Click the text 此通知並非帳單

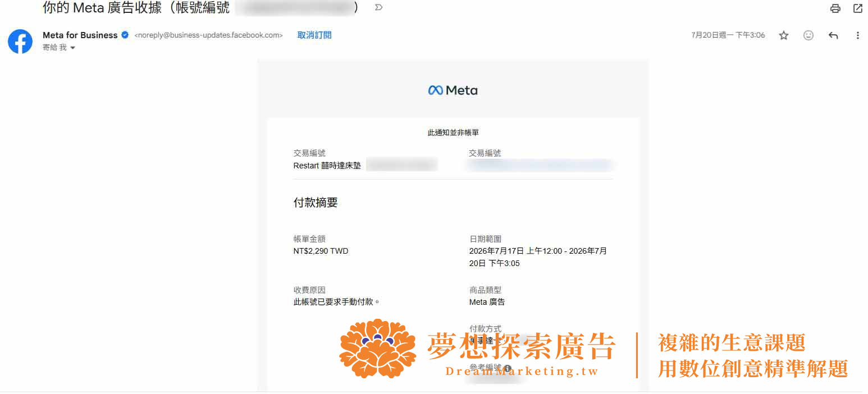453,133
